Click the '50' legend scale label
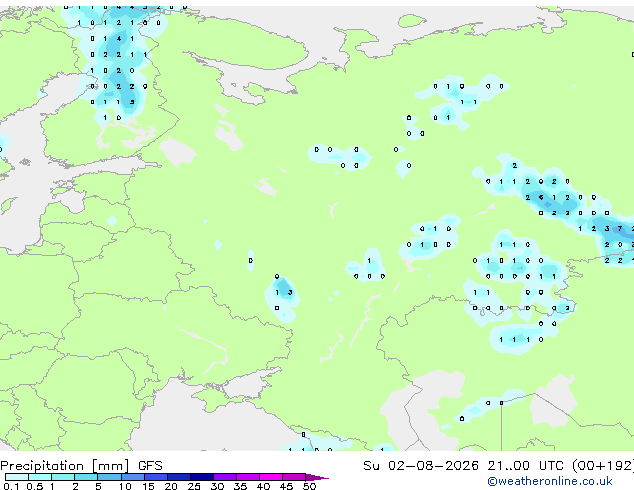Screen dimensions: 634x490 pyautogui.click(x=309, y=486)
